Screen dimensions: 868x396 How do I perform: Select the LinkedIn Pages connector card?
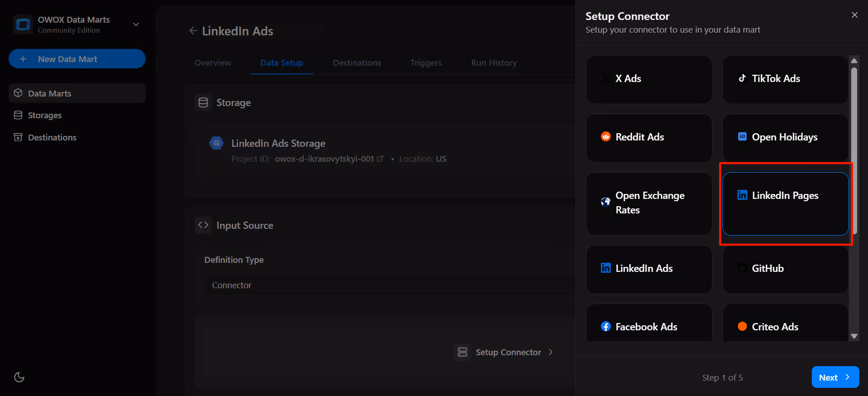coord(785,204)
